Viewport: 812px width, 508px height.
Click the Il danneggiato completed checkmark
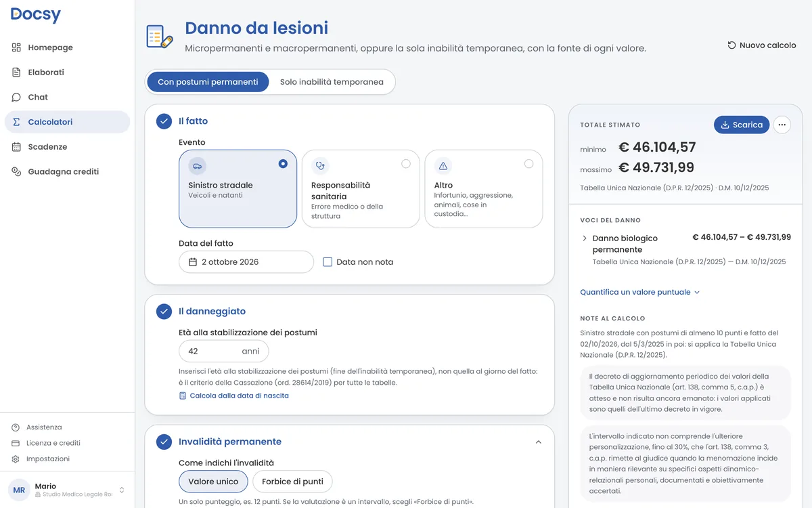click(164, 312)
